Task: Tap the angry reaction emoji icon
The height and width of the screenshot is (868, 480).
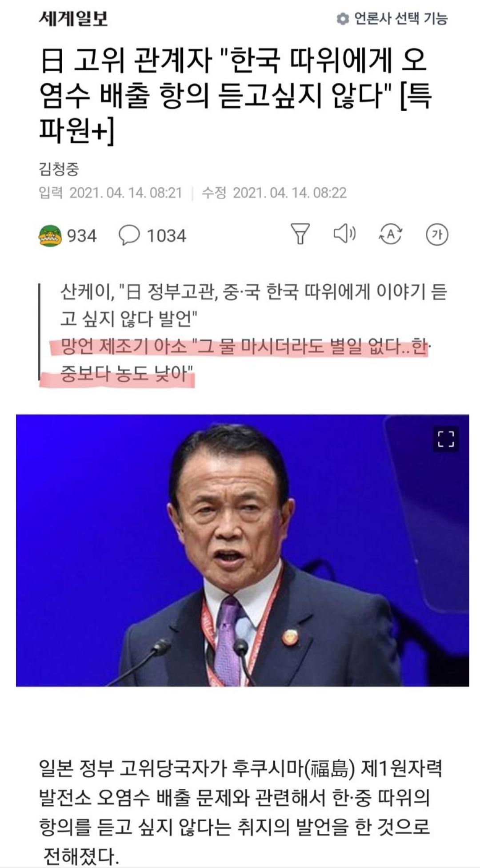Action: [x=50, y=235]
